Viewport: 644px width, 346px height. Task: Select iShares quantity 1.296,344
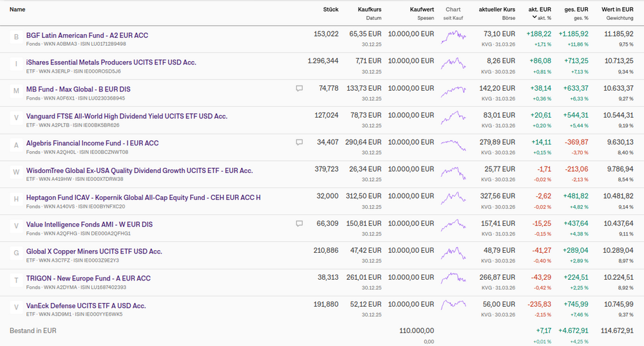pyautogui.click(x=323, y=61)
